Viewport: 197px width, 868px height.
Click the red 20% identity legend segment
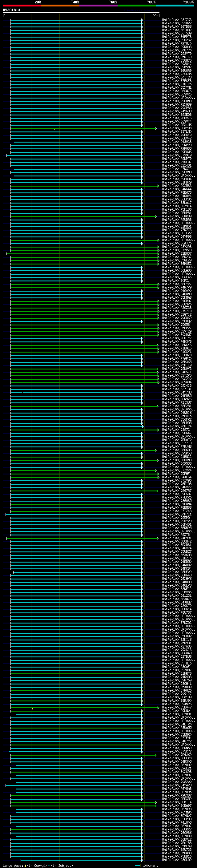point(22,6)
